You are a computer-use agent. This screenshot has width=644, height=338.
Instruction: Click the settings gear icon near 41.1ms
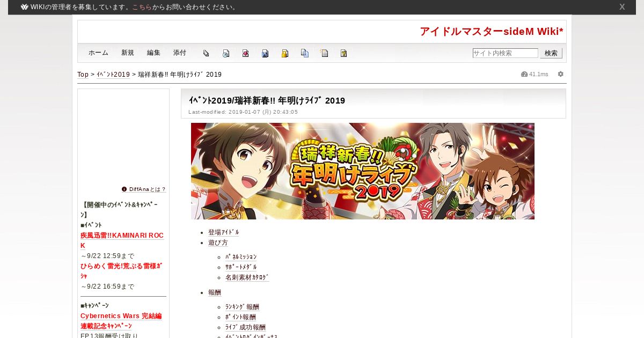tap(561, 74)
